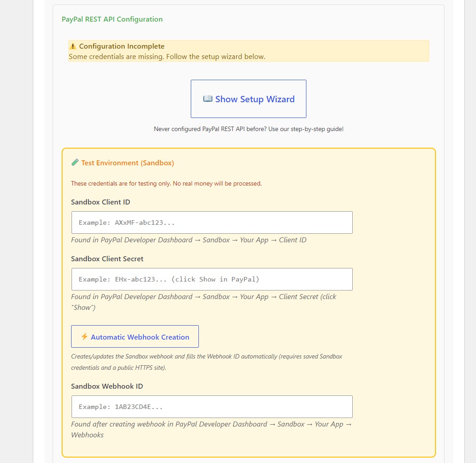476x463 pixels.
Task: Select the PayPal REST API Configuration heading
Action: 112,19
